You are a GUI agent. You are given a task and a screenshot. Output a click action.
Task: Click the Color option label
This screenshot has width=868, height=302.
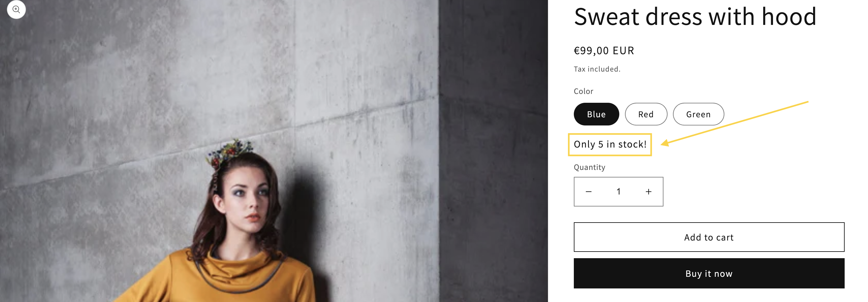pos(583,91)
